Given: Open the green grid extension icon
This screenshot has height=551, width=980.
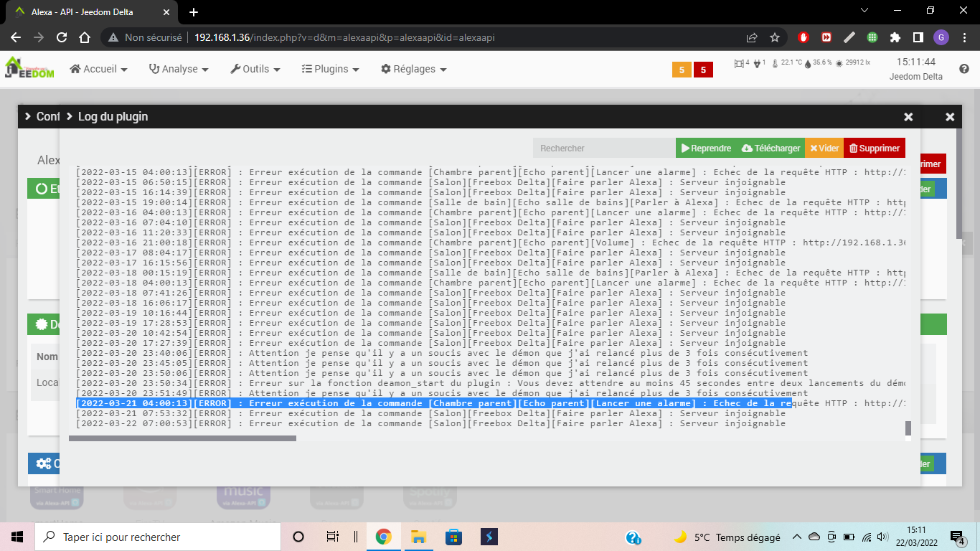Looking at the screenshot, I should [872, 37].
